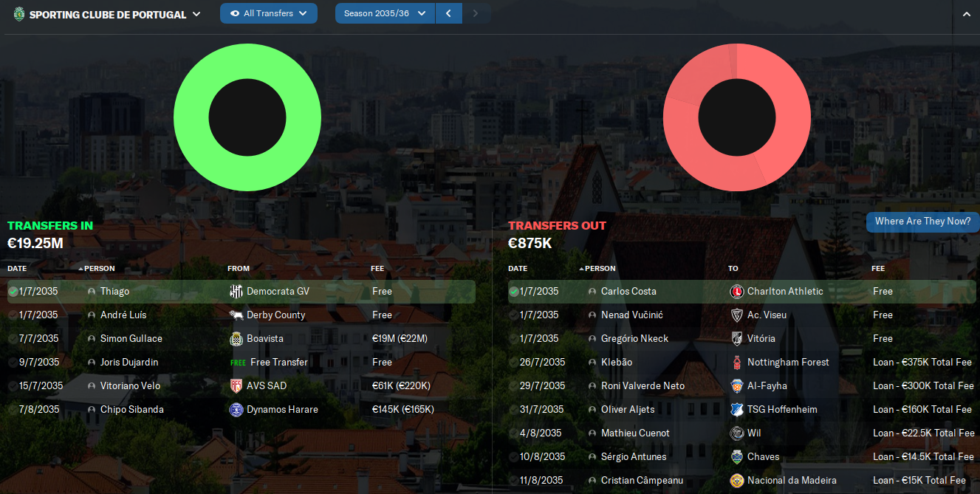The image size is (980, 494).
Task: Click the green Transfers In donut chart
Action: (x=247, y=118)
